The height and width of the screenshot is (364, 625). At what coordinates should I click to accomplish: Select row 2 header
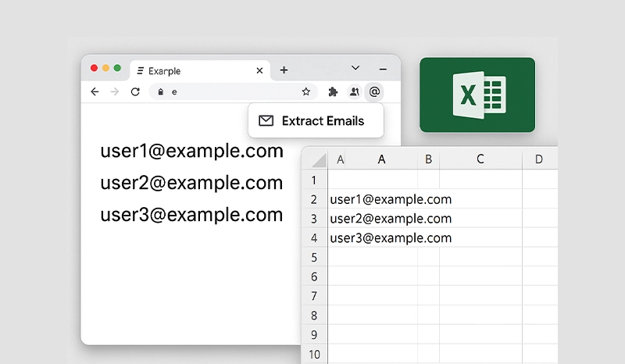tap(314, 199)
